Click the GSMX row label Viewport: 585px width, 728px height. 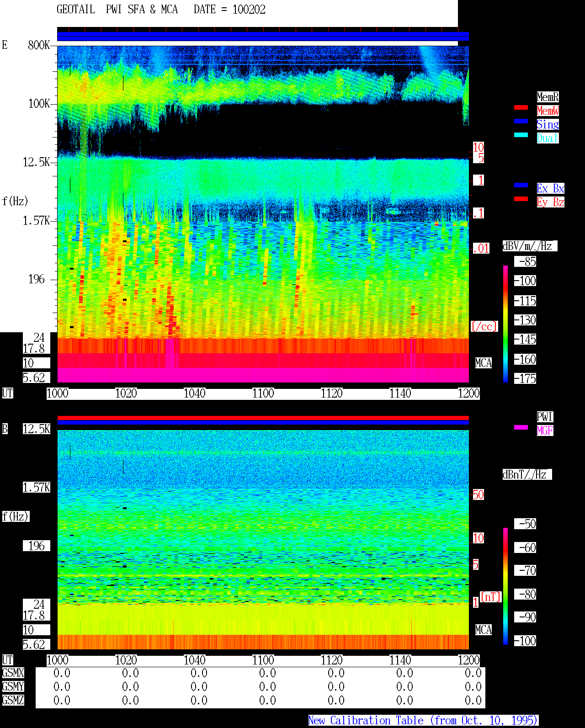coord(13,673)
